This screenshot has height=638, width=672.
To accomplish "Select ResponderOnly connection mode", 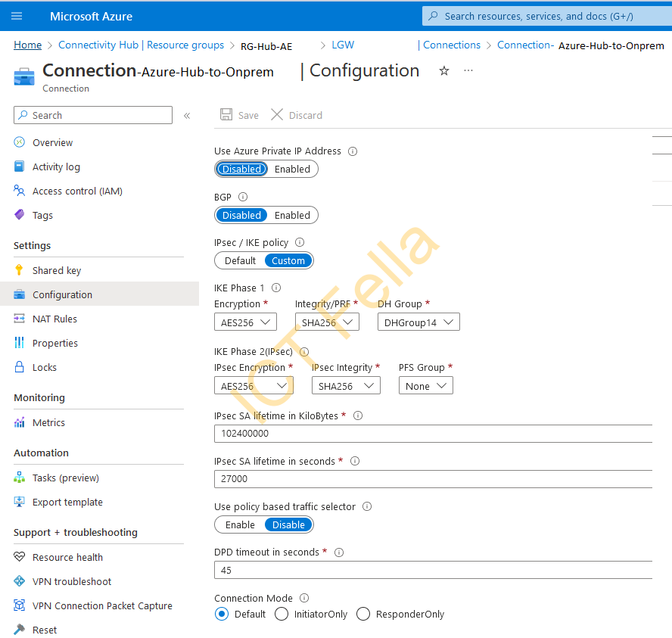I will click(363, 614).
